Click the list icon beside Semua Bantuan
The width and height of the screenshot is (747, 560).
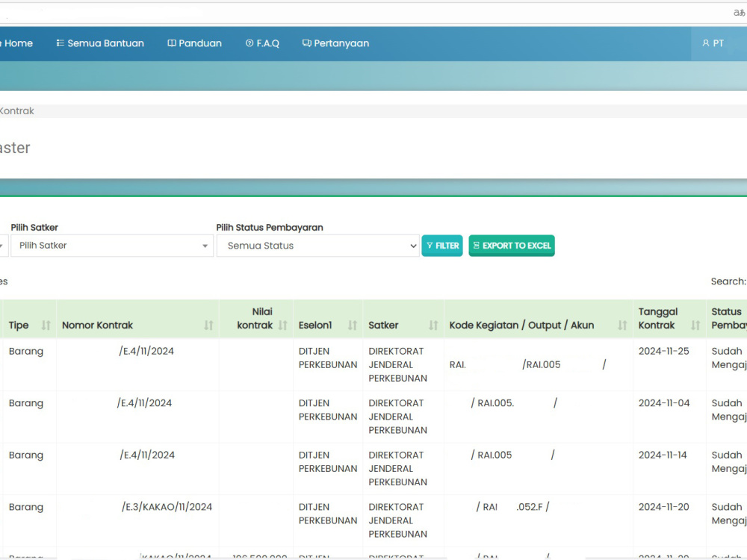click(60, 43)
